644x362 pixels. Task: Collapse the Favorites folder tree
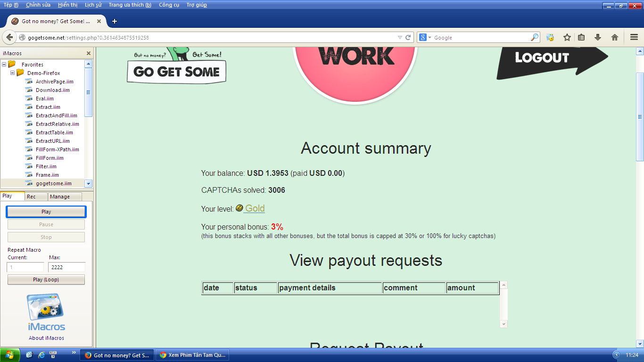[4, 65]
